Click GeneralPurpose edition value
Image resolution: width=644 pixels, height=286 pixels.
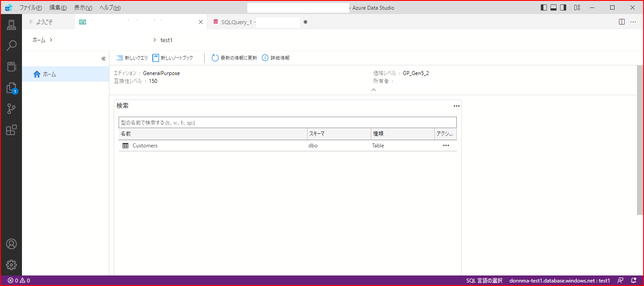161,73
